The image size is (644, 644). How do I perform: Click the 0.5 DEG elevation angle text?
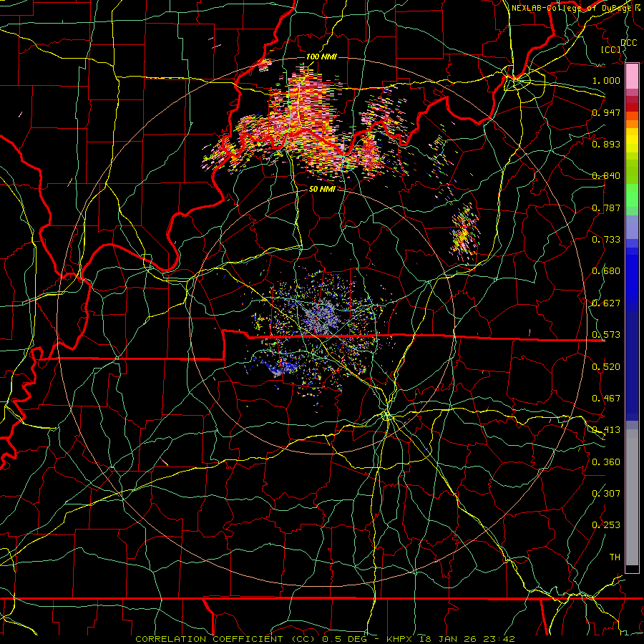(346, 639)
